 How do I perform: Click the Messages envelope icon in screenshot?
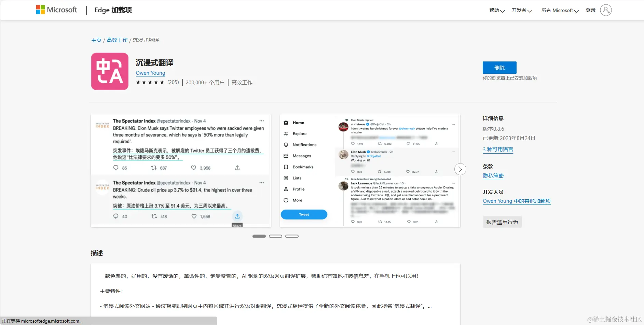click(286, 156)
